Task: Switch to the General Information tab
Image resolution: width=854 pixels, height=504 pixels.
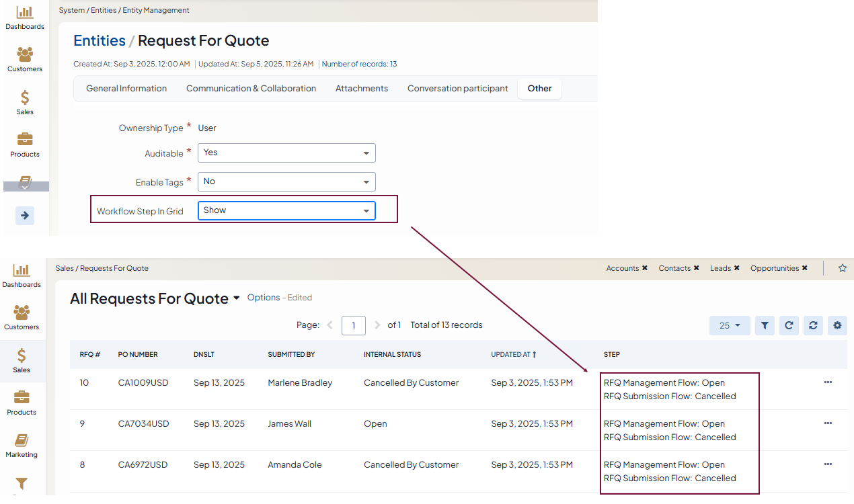Action: (x=126, y=89)
